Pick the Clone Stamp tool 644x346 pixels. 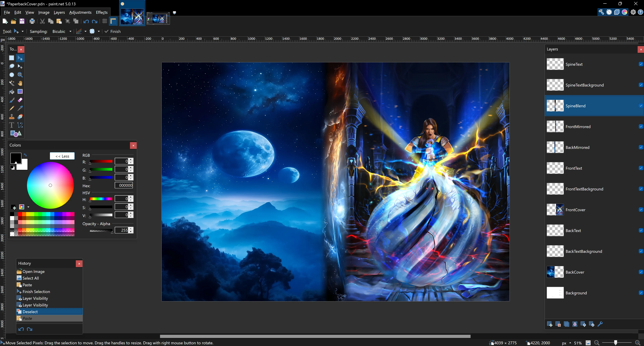12,117
